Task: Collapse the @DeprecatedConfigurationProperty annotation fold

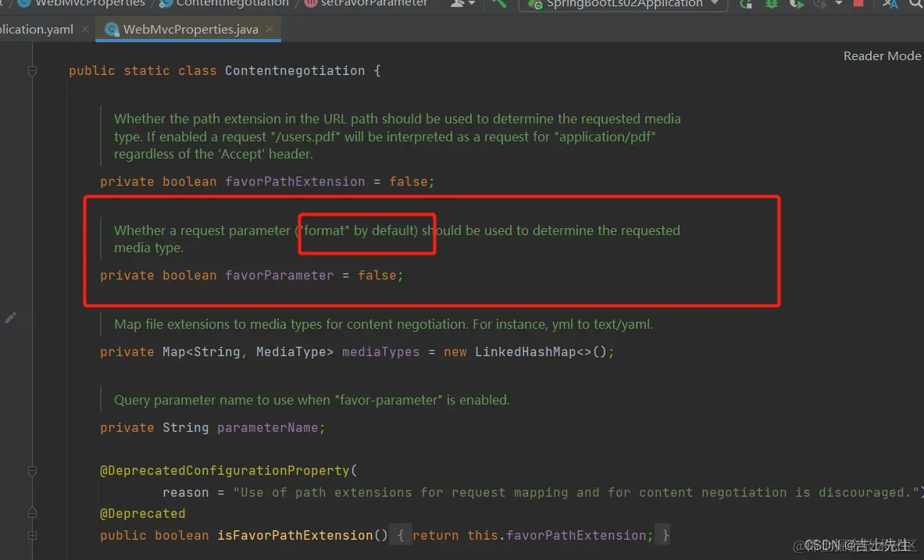Action: click(x=32, y=471)
